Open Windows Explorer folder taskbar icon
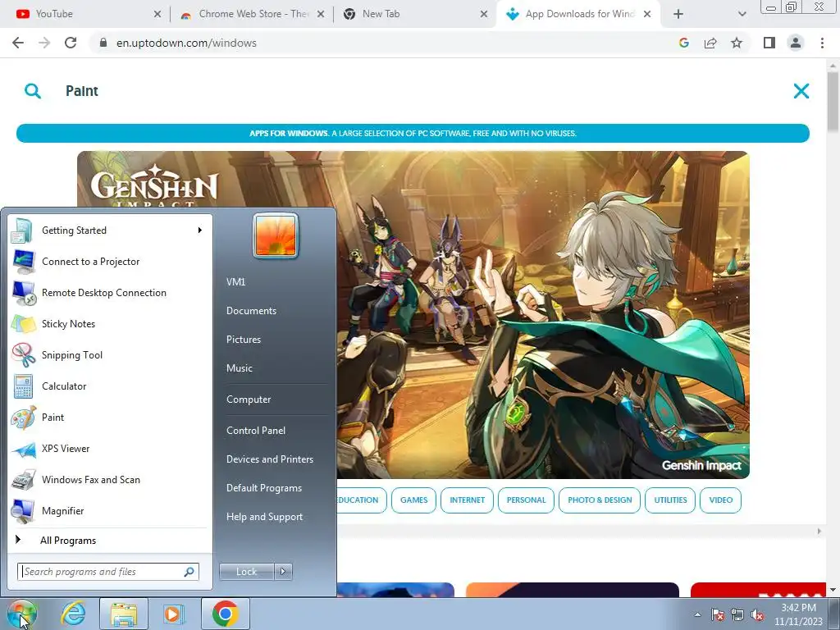 124,614
